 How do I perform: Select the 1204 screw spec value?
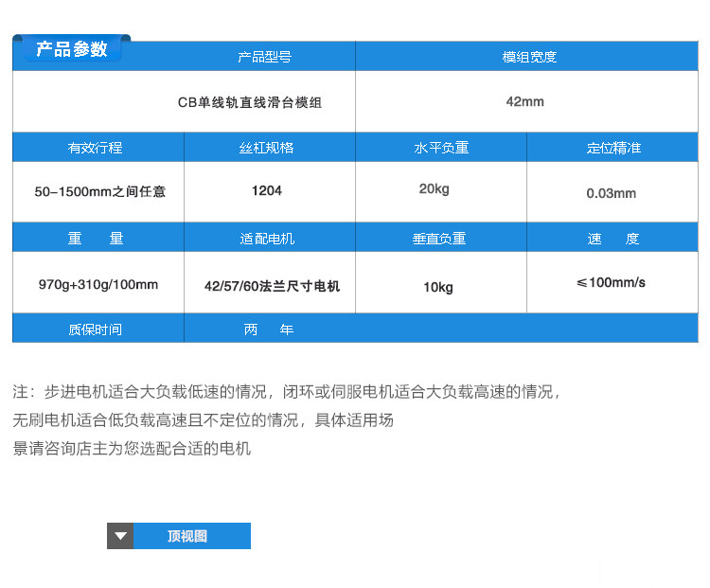tap(267, 190)
